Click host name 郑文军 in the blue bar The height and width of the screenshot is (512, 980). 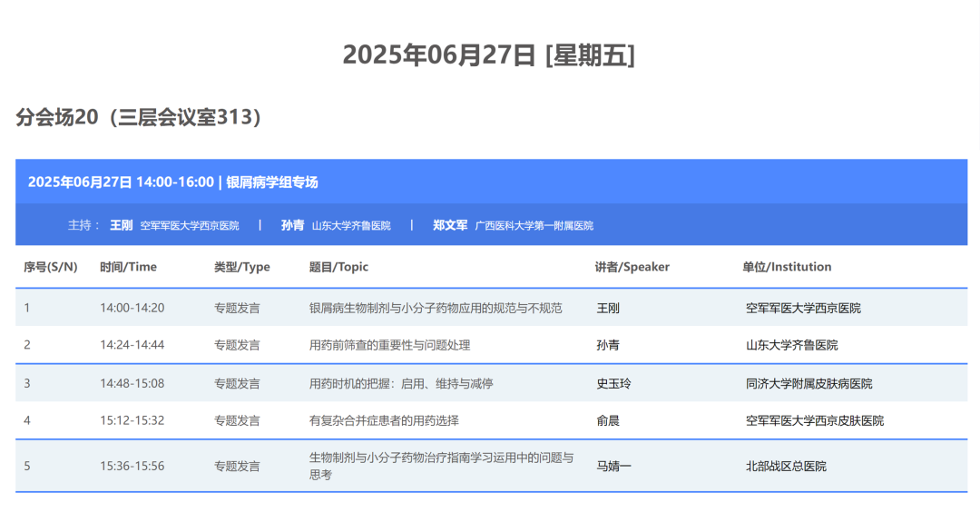[x=450, y=225]
